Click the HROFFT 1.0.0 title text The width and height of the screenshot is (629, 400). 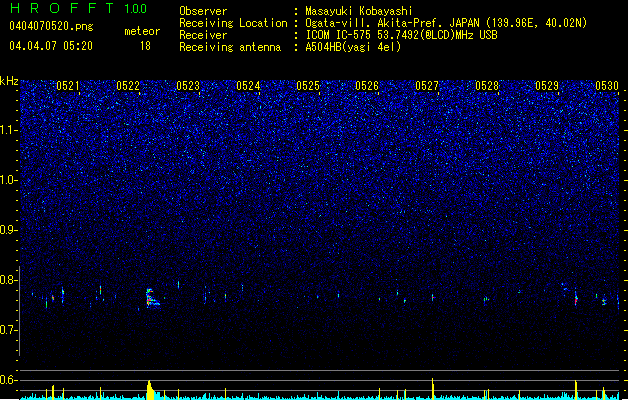click(x=79, y=8)
